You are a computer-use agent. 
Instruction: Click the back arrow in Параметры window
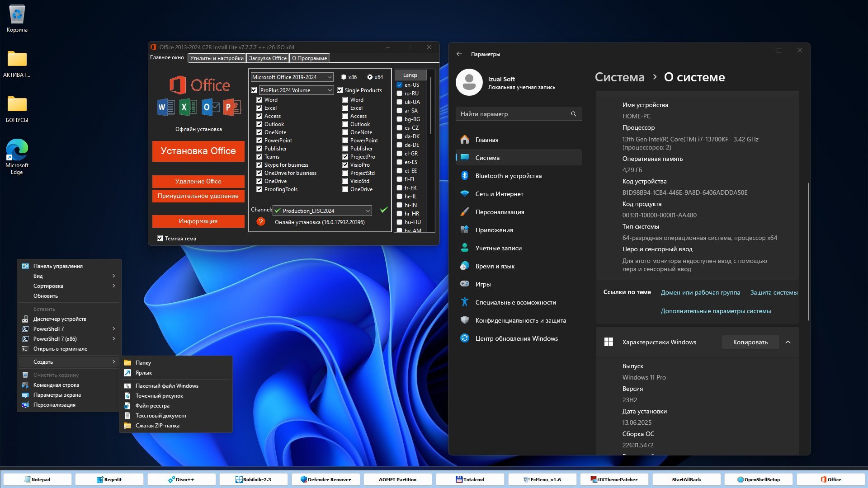tap(459, 54)
